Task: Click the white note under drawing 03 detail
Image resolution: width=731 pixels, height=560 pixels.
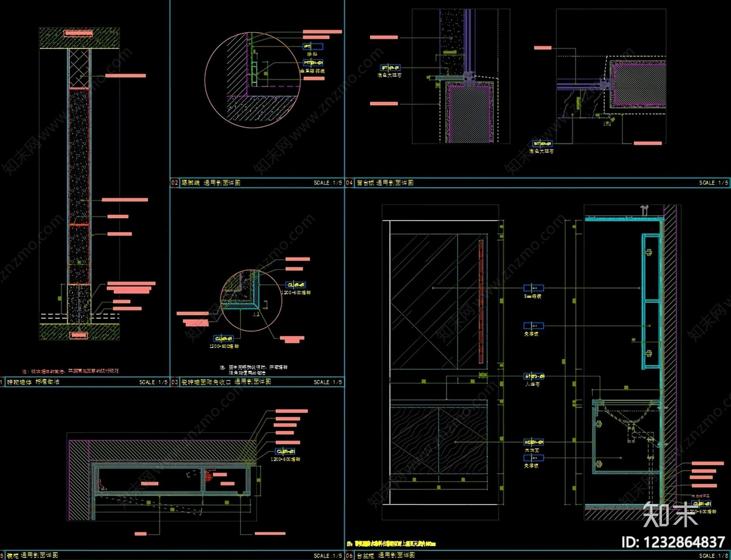Action: [x=254, y=370]
